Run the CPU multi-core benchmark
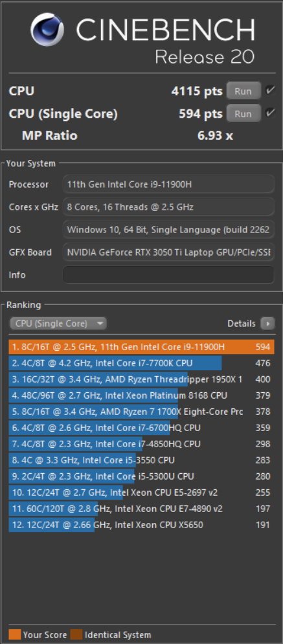 pos(243,91)
